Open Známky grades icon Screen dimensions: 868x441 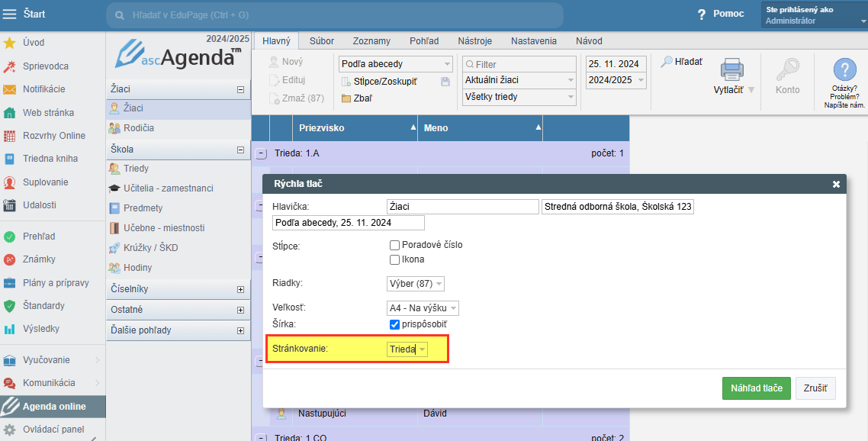coord(9,259)
